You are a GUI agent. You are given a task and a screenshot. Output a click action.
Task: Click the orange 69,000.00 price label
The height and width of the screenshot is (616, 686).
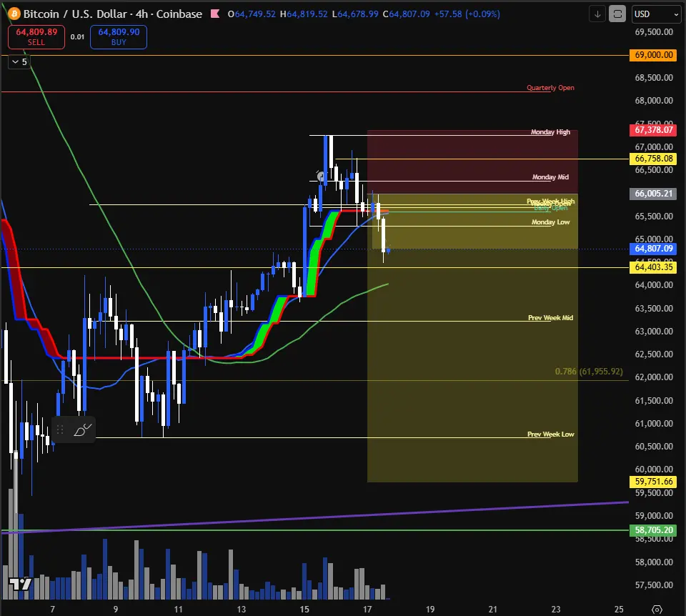click(653, 55)
